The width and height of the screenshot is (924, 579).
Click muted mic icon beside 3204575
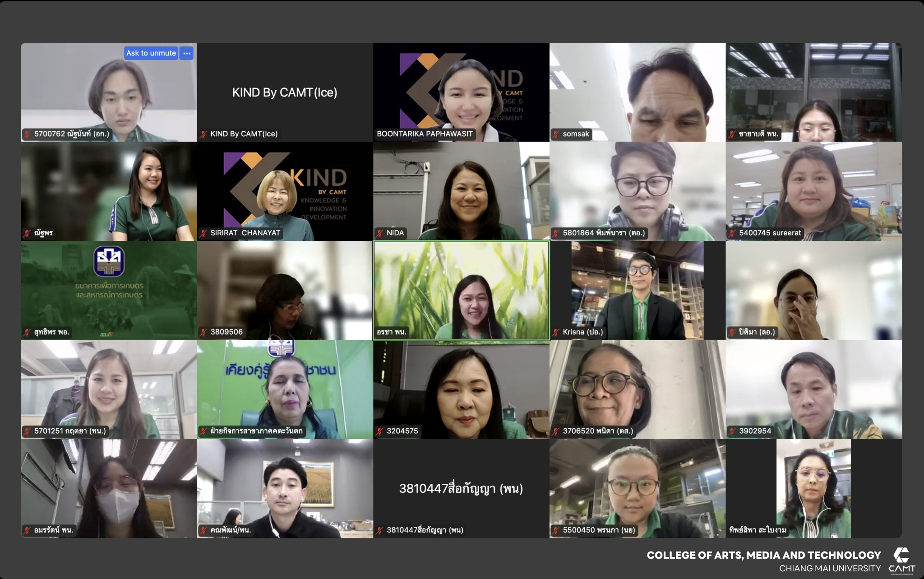point(380,431)
